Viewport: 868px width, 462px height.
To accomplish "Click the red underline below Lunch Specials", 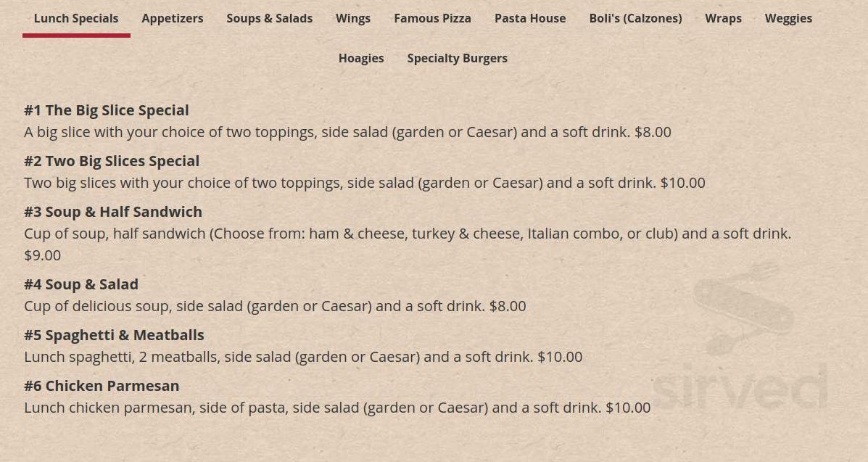I will (76, 36).
